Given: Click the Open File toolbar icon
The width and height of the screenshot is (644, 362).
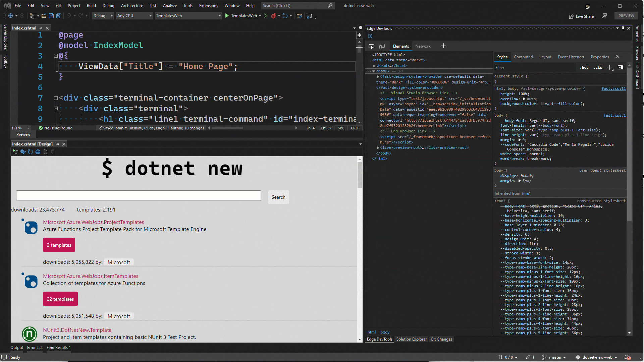Looking at the screenshot, I should [44, 16].
